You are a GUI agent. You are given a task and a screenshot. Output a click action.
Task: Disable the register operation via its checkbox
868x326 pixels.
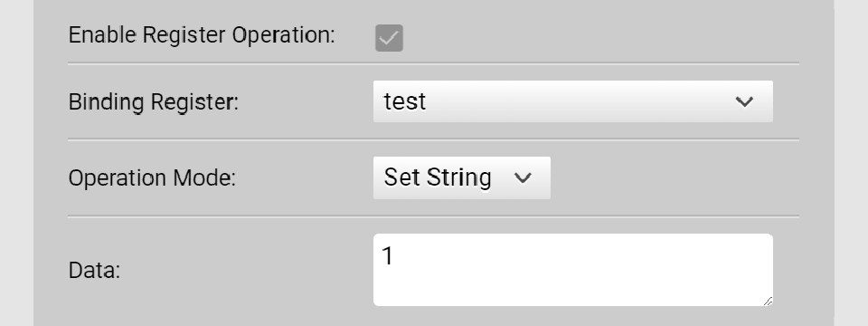point(389,38)
